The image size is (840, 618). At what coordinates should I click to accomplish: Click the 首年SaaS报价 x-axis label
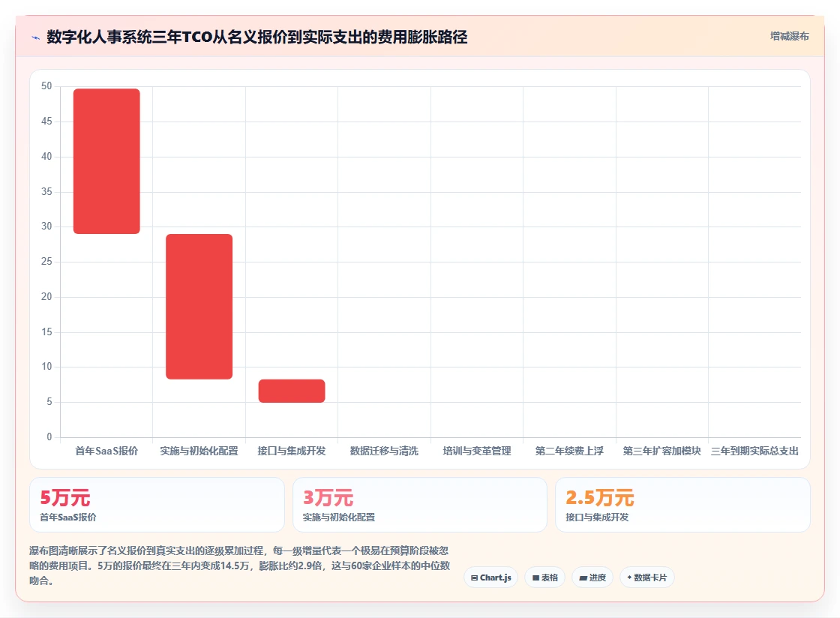(x=106, y=451)
